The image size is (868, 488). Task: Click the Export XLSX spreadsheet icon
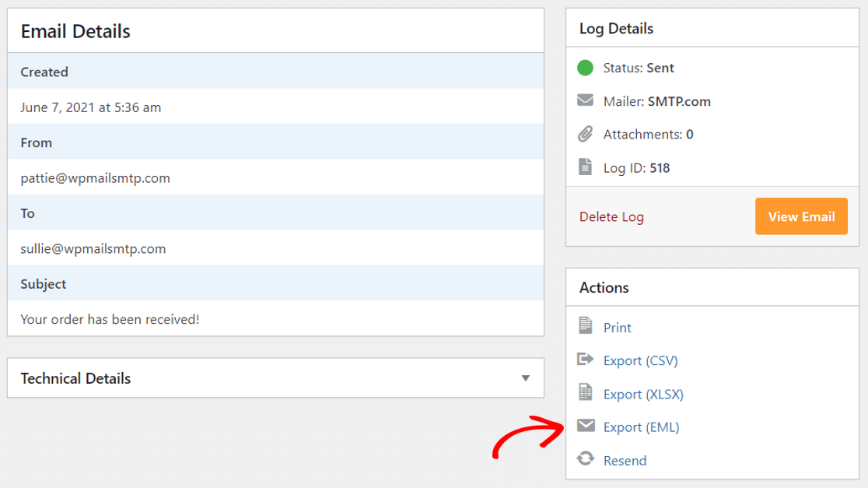click(586, 394)
